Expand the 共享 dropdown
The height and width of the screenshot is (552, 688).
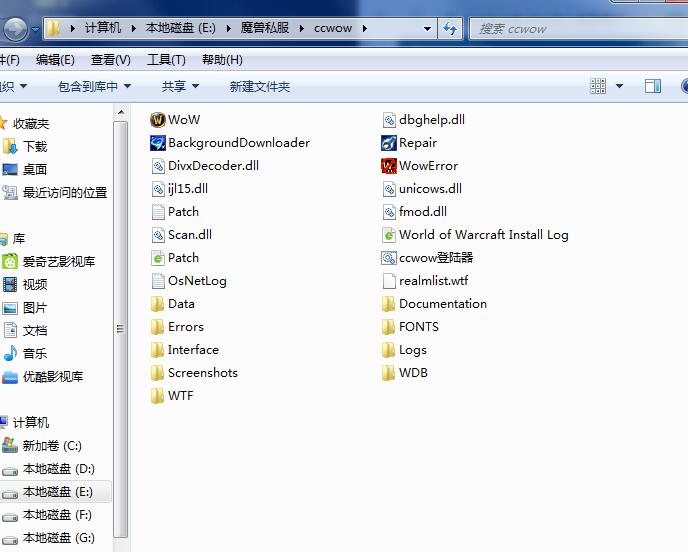pos(196,86)
